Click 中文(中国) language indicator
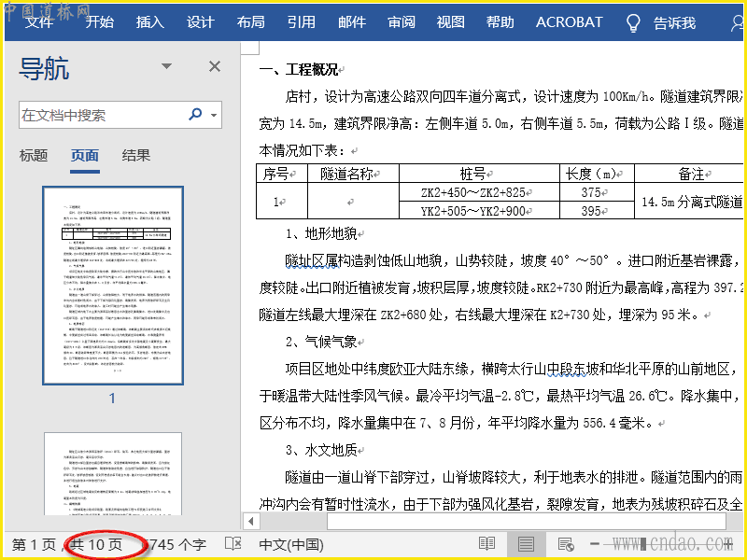Viewport: 747px width, 560px height. [x=290, y=544]
